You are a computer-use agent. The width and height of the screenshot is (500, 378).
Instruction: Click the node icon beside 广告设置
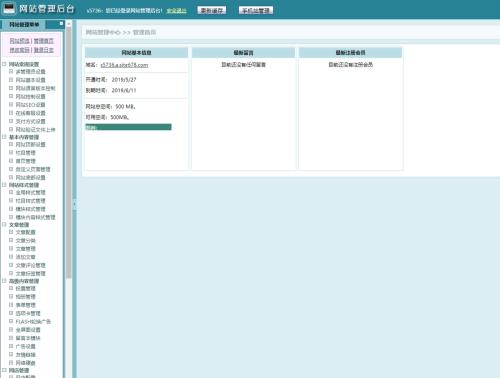click(11, 346)
